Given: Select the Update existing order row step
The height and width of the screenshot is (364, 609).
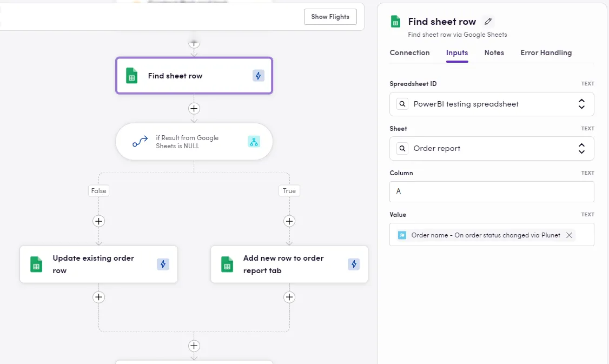Looking at the screenshot, I should [x=93, y=264].
